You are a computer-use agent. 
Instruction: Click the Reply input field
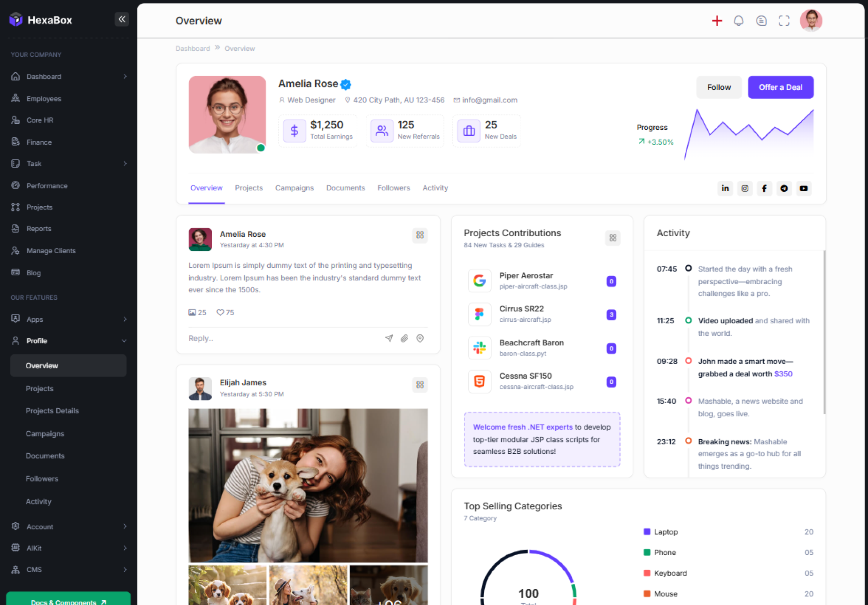click(282, 338)
